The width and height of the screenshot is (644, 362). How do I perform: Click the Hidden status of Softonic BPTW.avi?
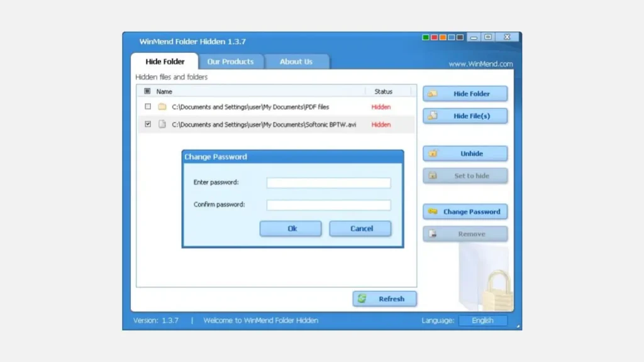pyautogui.click(x=381, y=124)
